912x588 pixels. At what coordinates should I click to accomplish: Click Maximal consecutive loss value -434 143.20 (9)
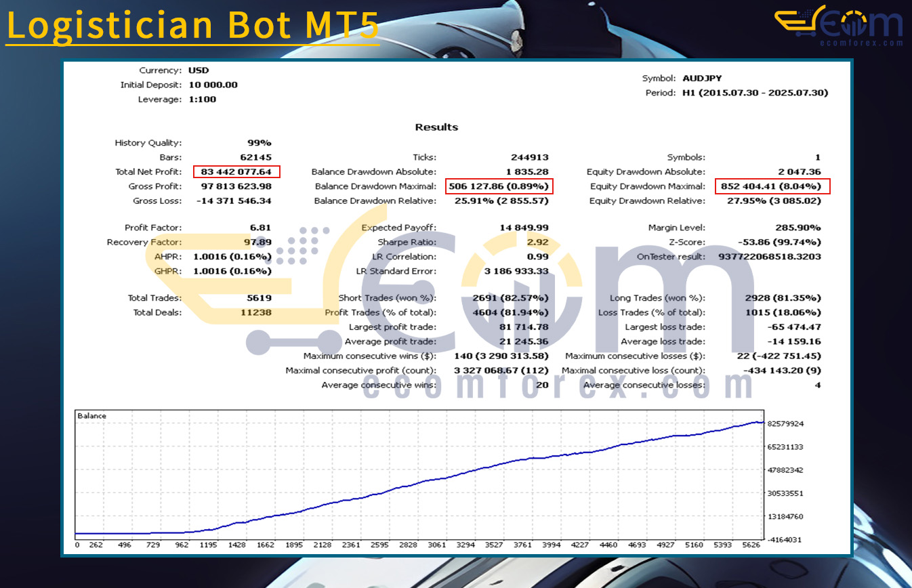point(783,371)
